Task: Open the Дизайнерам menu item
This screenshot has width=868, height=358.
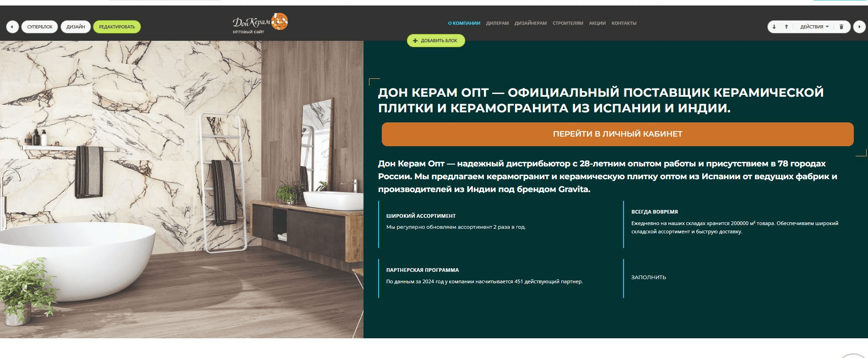Action: [530, 23]
